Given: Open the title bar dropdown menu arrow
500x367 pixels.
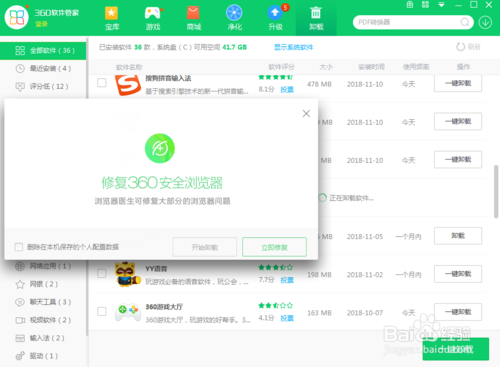Looking at the screenshot, I should tap(441, 5).
